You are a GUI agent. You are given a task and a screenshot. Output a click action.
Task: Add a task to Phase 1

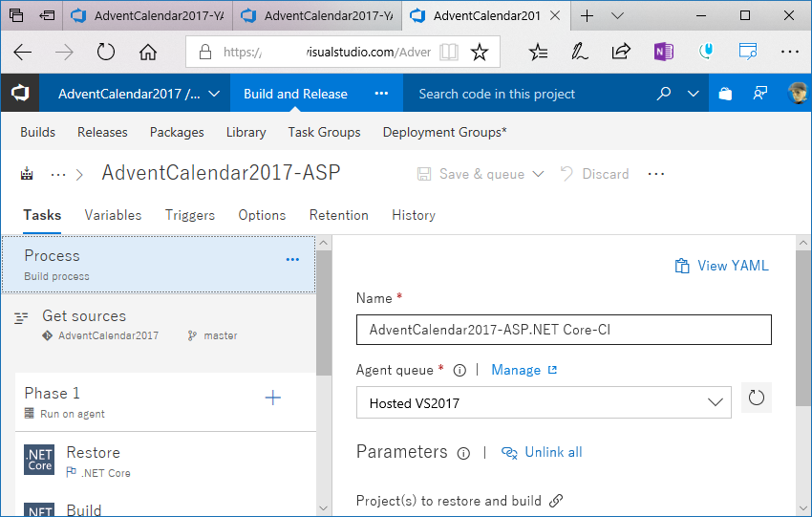click(x=273, y=398)
